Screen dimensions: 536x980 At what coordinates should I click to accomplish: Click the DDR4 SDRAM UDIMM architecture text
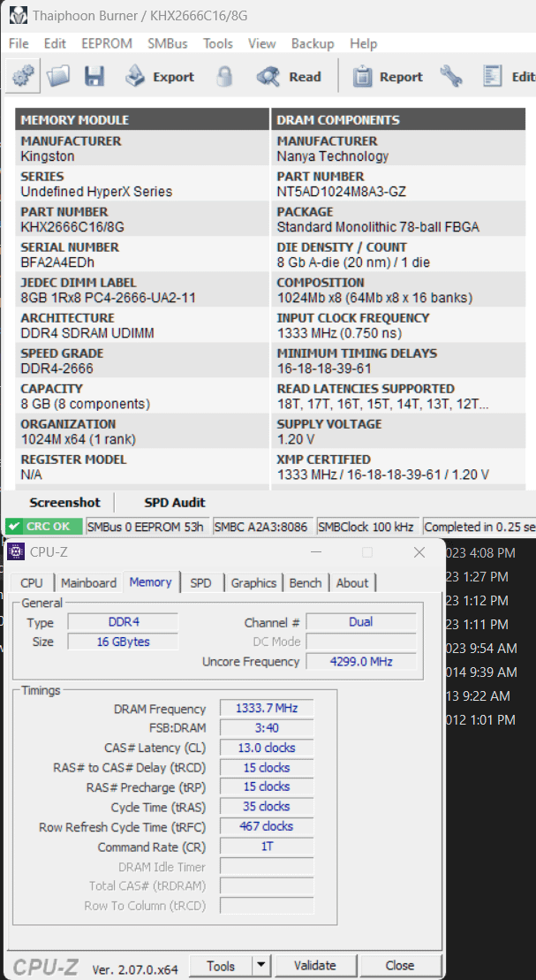coord(87,333)
